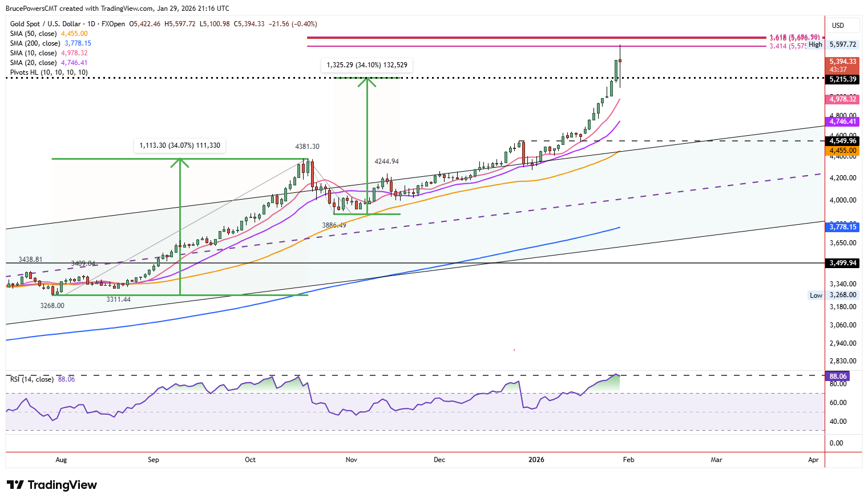The image size is (868, 502).
Task: Click the High 5,597.72 price label
Action: pos(833,44)
